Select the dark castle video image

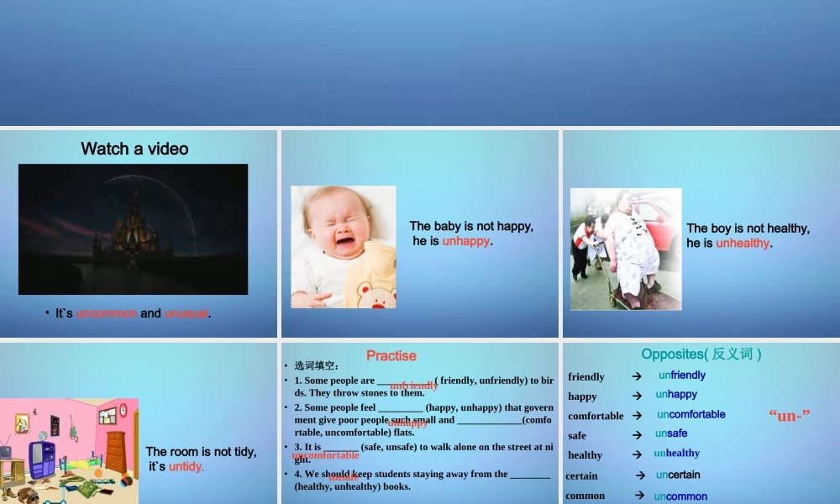tap(133, 228)
